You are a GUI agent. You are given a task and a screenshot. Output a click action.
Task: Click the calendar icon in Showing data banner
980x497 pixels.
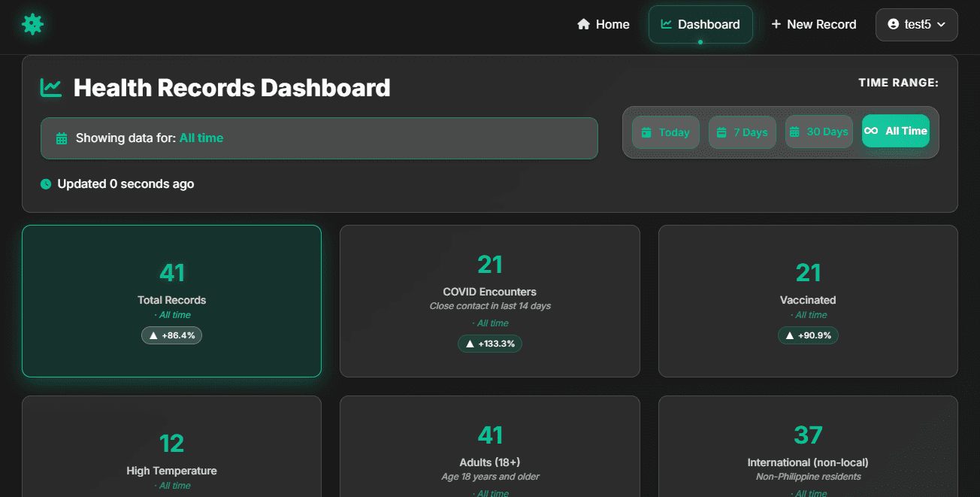(x=62, y=138)
